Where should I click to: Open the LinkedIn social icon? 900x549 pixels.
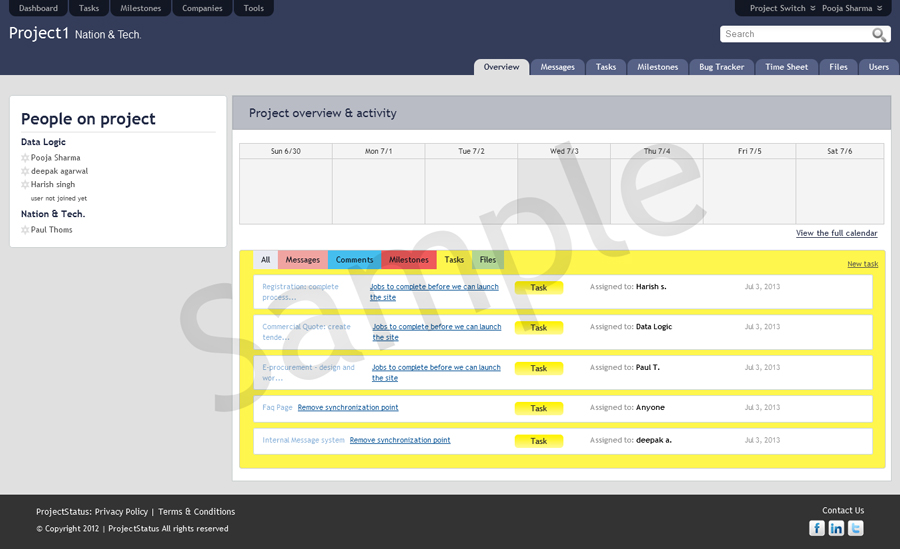836,528
